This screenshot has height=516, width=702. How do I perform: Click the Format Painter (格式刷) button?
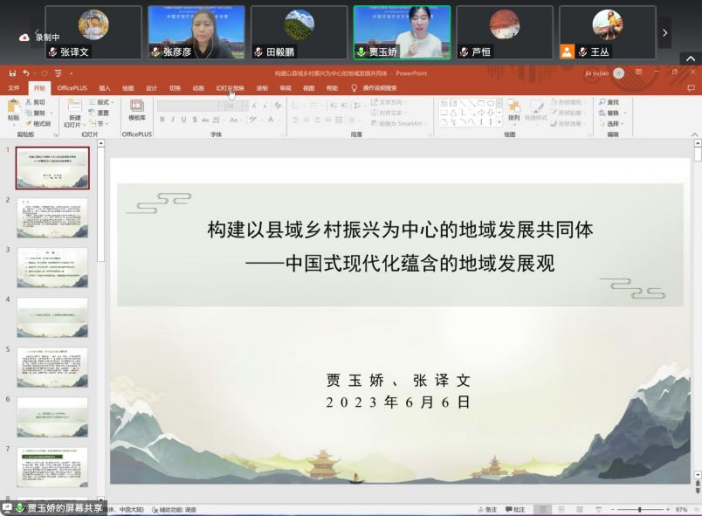pos(39,124)
